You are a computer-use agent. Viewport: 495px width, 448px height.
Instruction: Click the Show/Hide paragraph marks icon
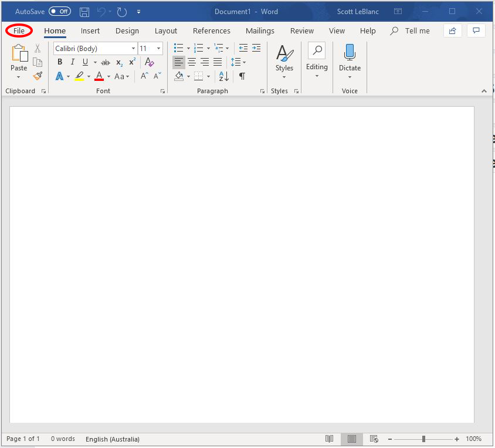tap(242, 76)
